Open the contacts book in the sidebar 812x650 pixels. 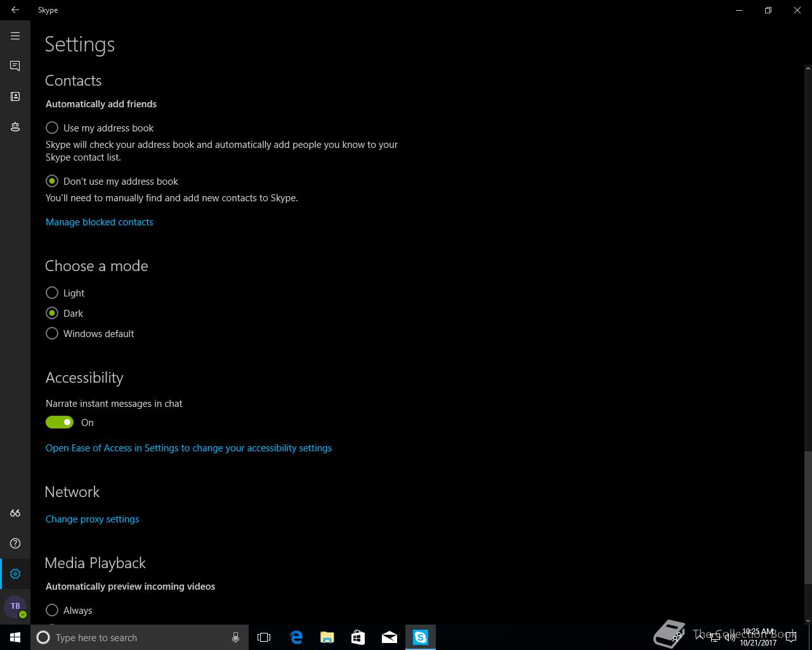(x=15, y=96)
